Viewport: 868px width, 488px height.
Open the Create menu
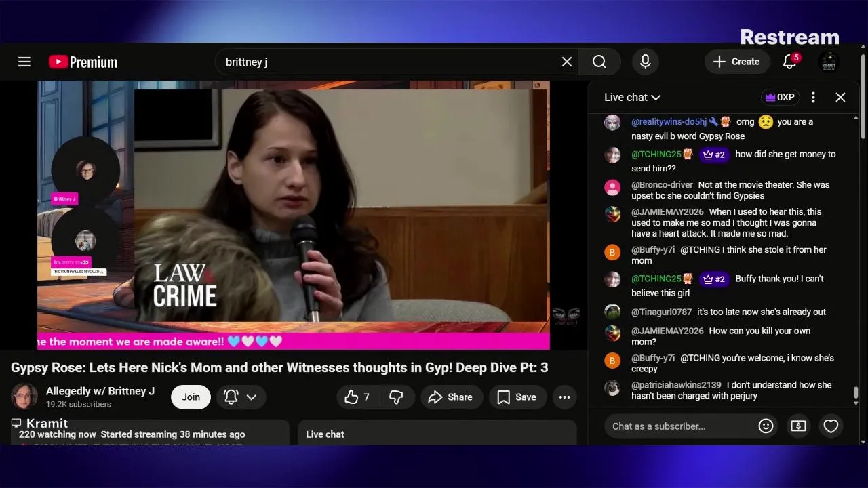tap(737, 62)
